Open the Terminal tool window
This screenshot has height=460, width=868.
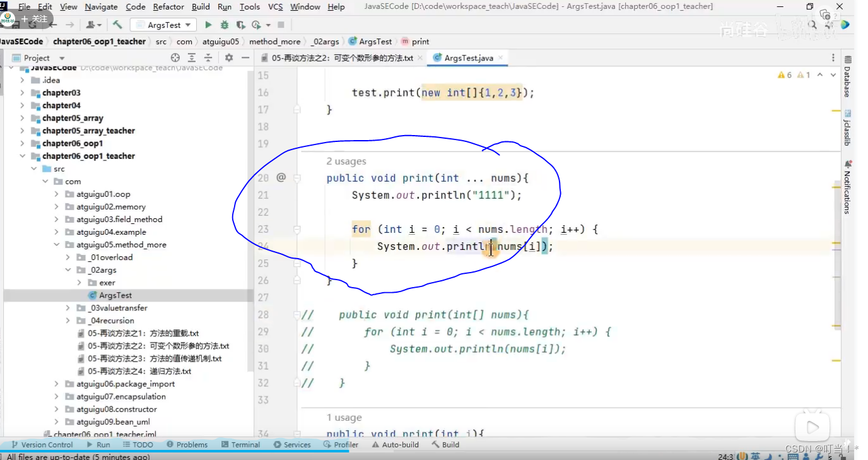tap(241, 444)
